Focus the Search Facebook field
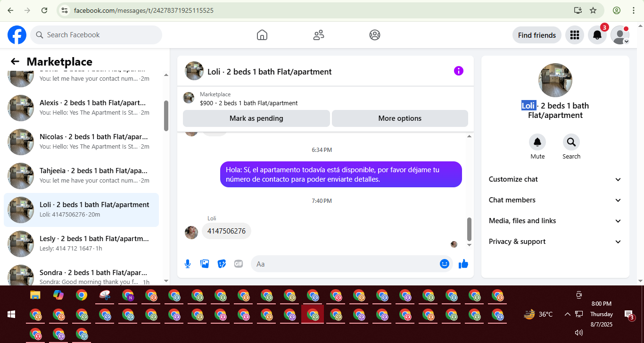The image size is (644, 343). (96, 35)
